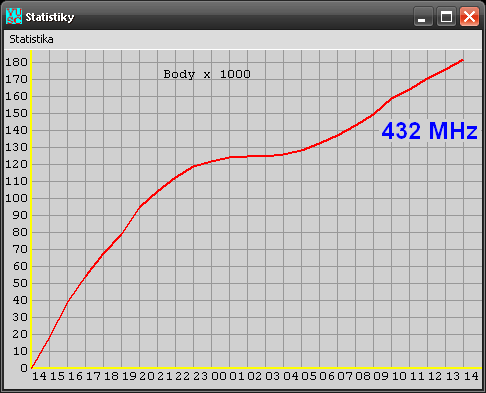486x393 pixels.
Task: Select the 180 value on the Y axis
Action: tap(16, 62)
